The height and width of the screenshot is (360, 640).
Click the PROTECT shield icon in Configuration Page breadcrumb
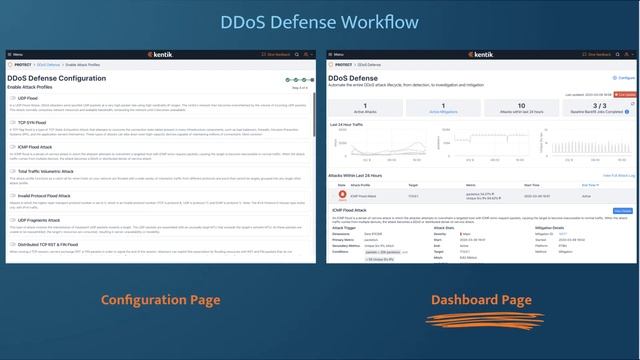(10, 65)
